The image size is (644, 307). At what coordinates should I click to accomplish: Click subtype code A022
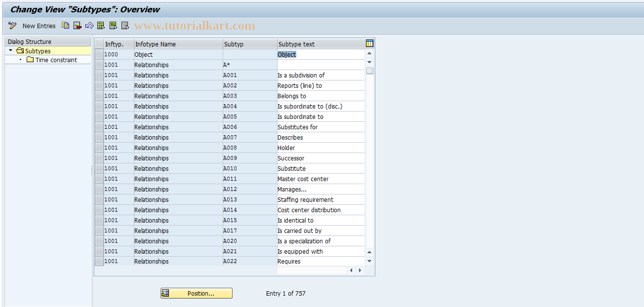[230, 261]
